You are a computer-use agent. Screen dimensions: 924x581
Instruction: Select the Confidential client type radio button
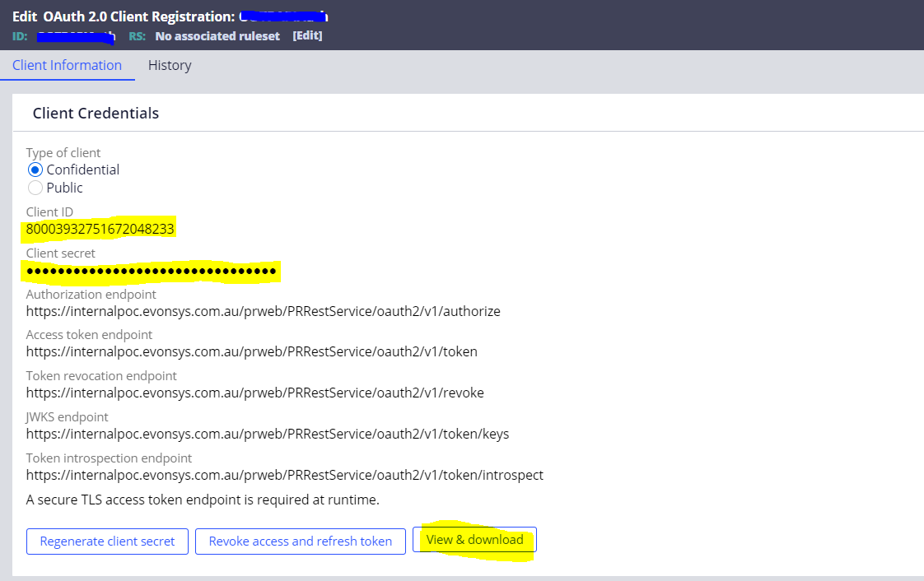tap(34, 170)
